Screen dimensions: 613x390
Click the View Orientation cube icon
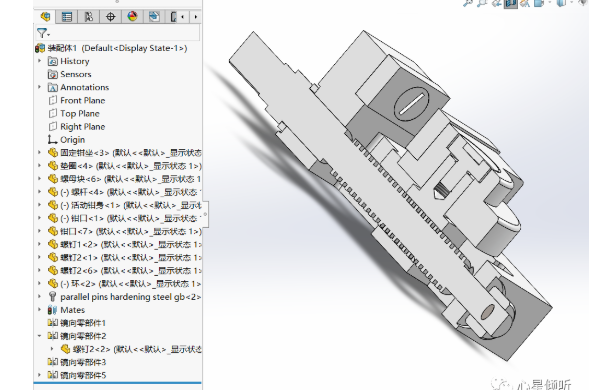(x=539, y=3)
